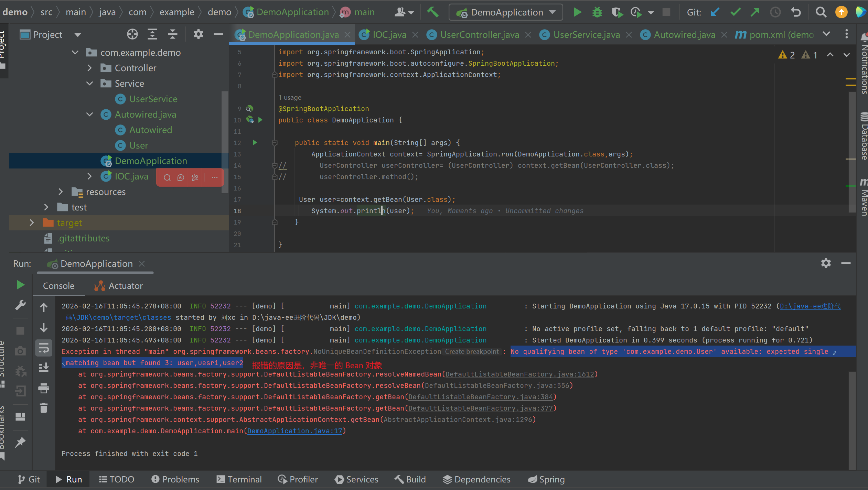This screenshot has height=490, width=868.
Task: Run DemoApplication with the green play button
Action: [578, 12]
